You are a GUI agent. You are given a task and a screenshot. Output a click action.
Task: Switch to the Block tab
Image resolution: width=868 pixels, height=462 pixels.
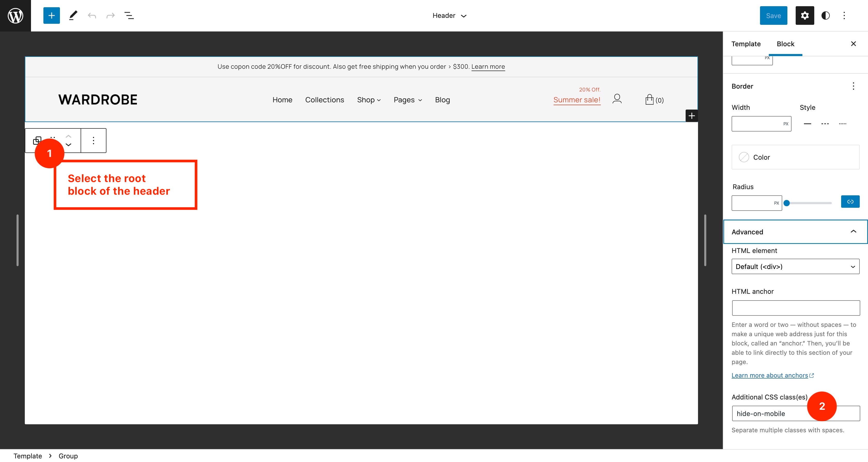(785, 44)
